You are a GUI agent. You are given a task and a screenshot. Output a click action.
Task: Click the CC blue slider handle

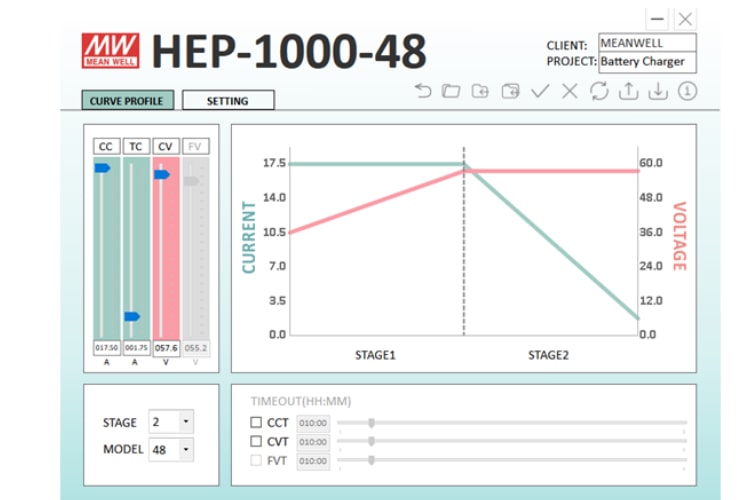point(102,167)
